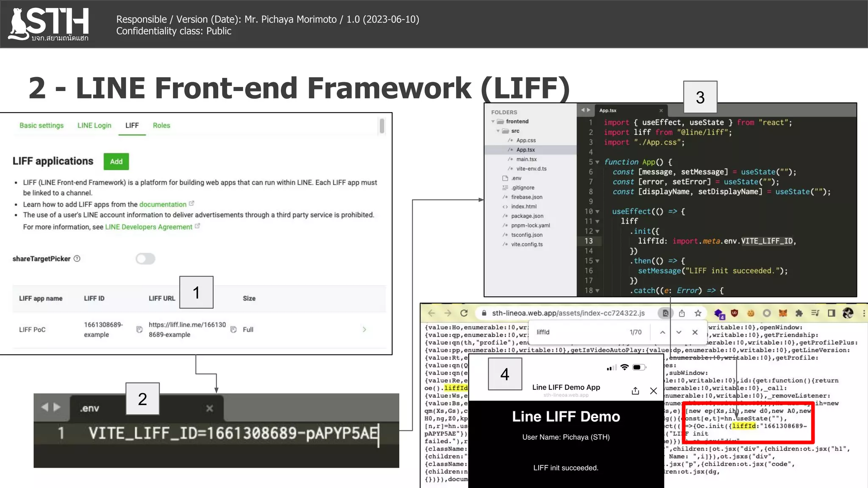The width and height of the screenshot is (868, 488).
Task: Click the uBlock Origin shield icon
Action: click(x=734, y=313)
